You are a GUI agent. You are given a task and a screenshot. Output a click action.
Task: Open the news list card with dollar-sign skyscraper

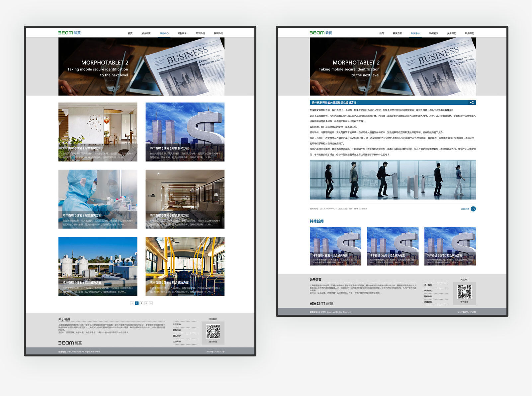[x=185, y=132]
